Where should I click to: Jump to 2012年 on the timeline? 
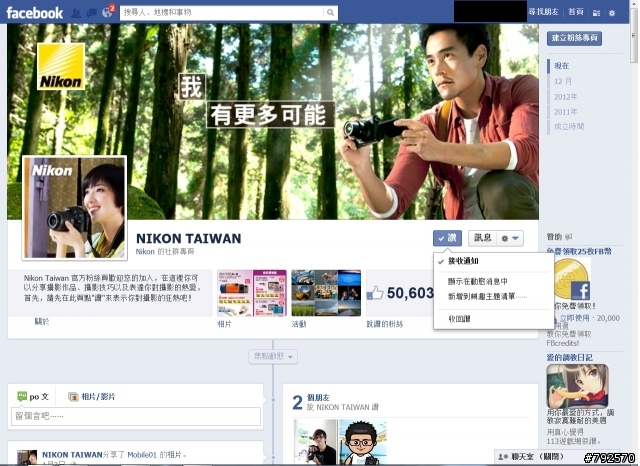tap(565, 97)
